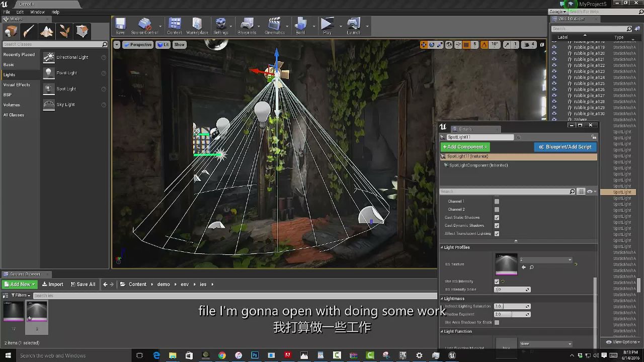Toggle world/local coordinate system globe icon

[449, 45]
